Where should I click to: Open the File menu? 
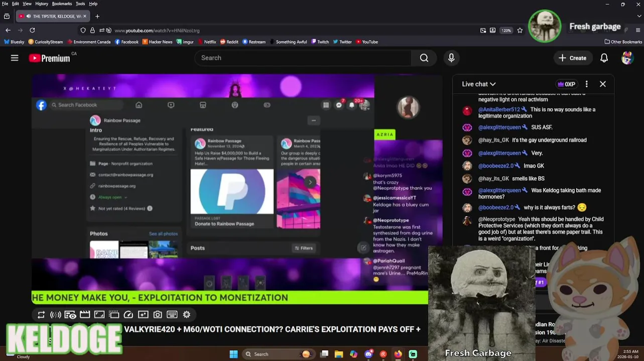coord(5,4)
